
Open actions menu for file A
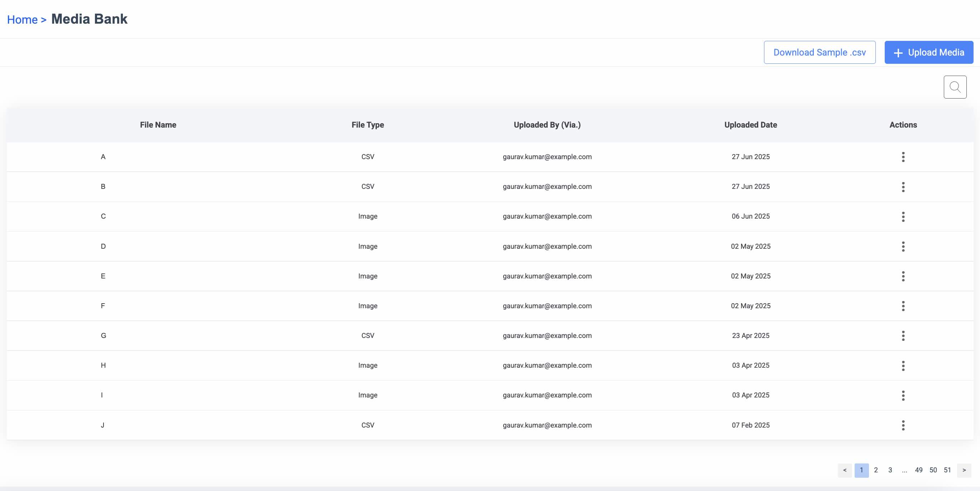[903, 157]
